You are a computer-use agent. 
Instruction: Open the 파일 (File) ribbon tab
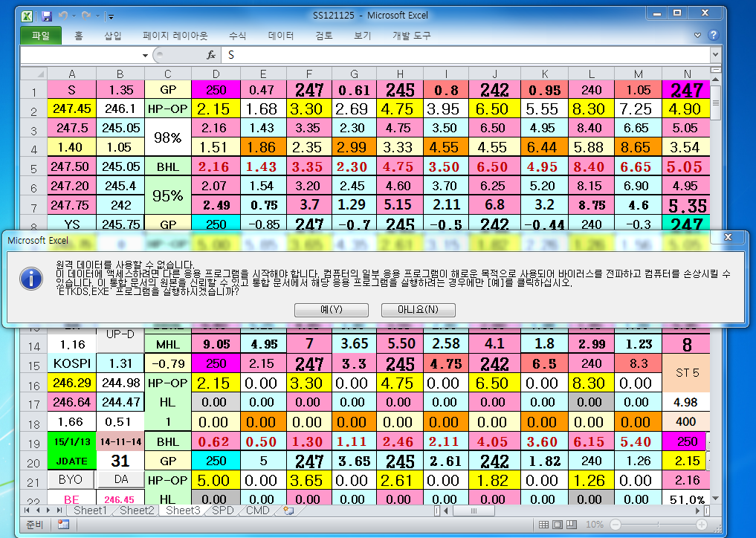41,36
